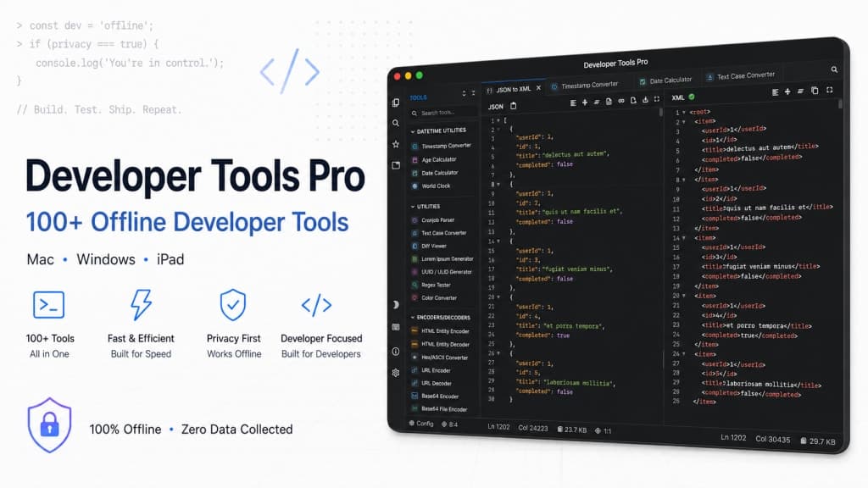
Task: Click the format/align icon in XML toolbar
Action: pyautogui.click(x=775, y=92)
